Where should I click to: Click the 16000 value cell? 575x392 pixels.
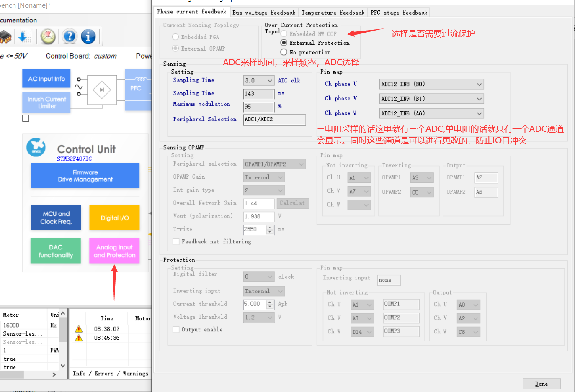pos(24,325)
